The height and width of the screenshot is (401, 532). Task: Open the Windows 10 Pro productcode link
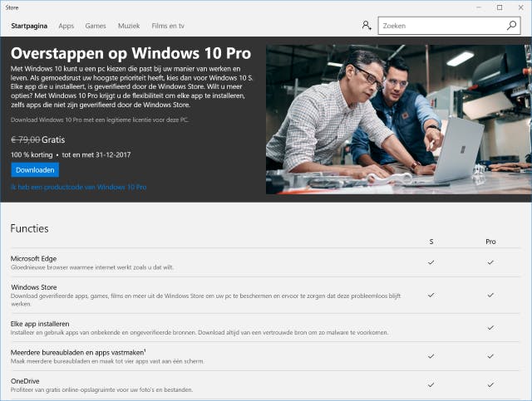(79, 187)
